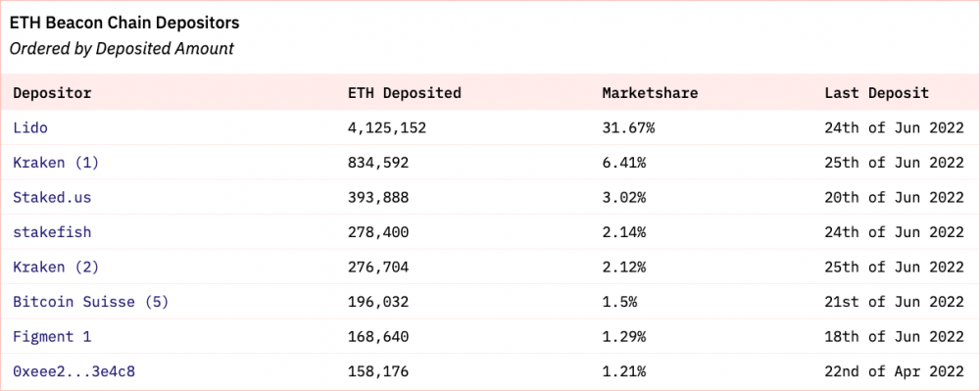Click the Ordered by Deposited Amount subtitle
Screen dimensions: 980x391
[122, 49]
